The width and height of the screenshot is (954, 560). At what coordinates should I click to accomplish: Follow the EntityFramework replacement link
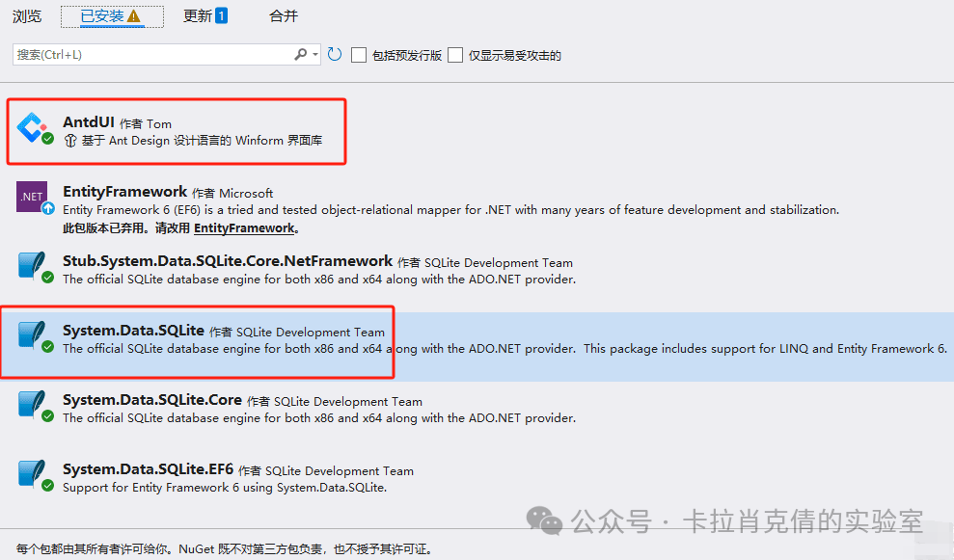[x=244, y=228]
